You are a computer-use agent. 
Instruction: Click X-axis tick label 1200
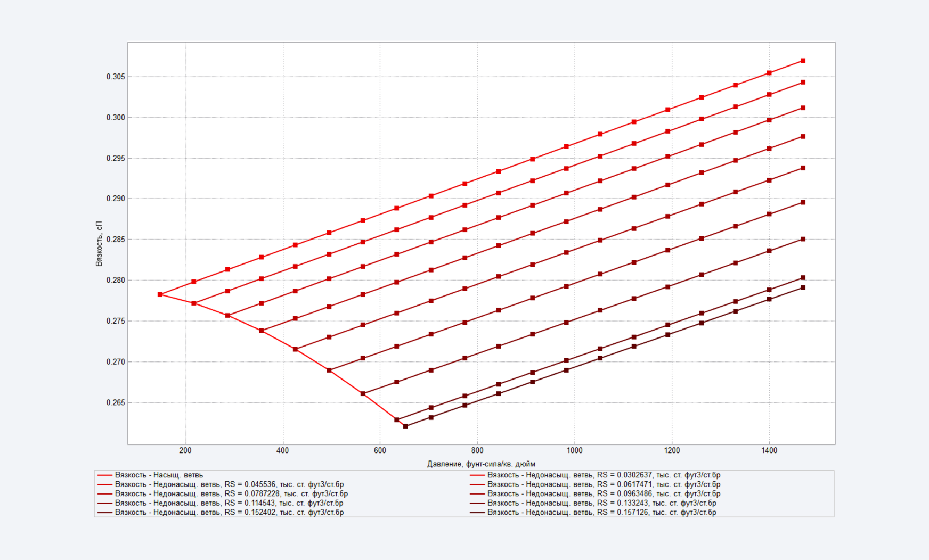click(672, 450)
